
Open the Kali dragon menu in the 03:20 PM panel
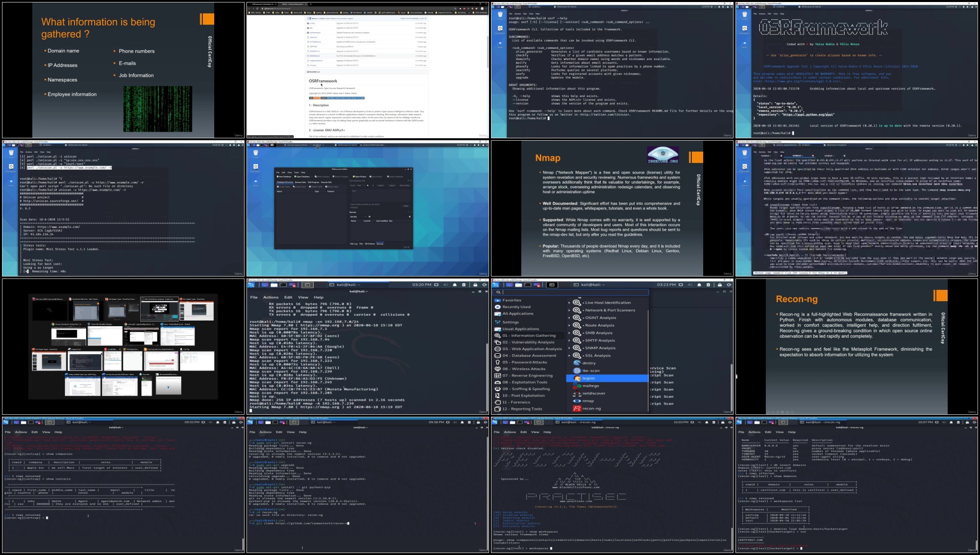251,285
